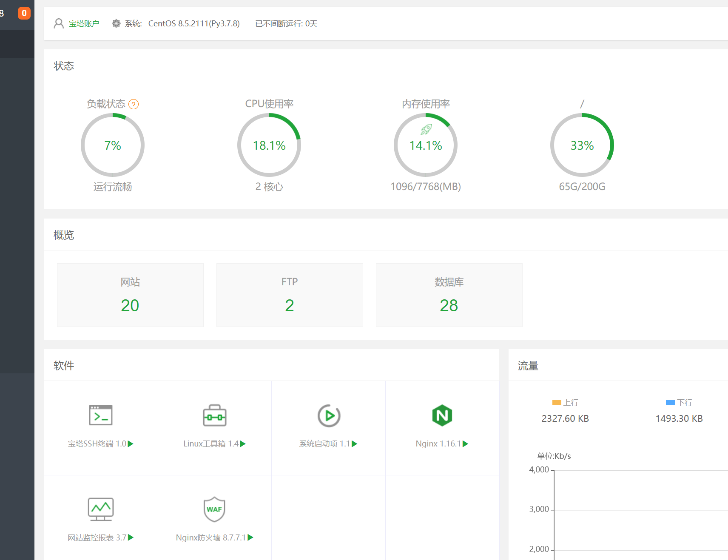Viewport: 728px width, 560px height.
Task: Click the 1493.30 KB download value
Action: coord(679,418)
